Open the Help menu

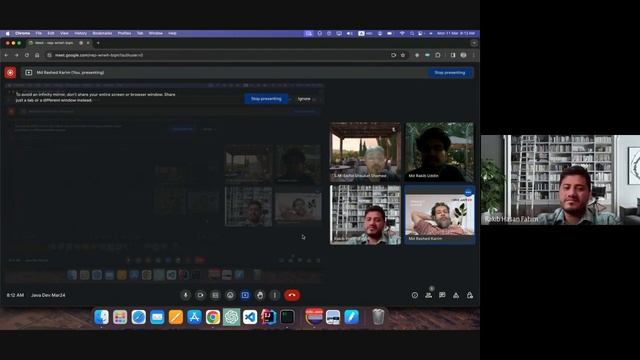pos(172,33)
